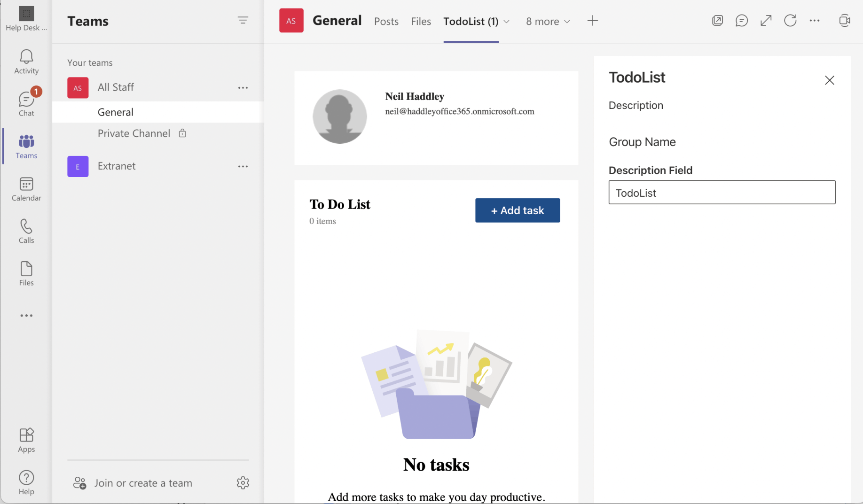Open manage teams settings gear
863x504 pixels.
(243, 483)
